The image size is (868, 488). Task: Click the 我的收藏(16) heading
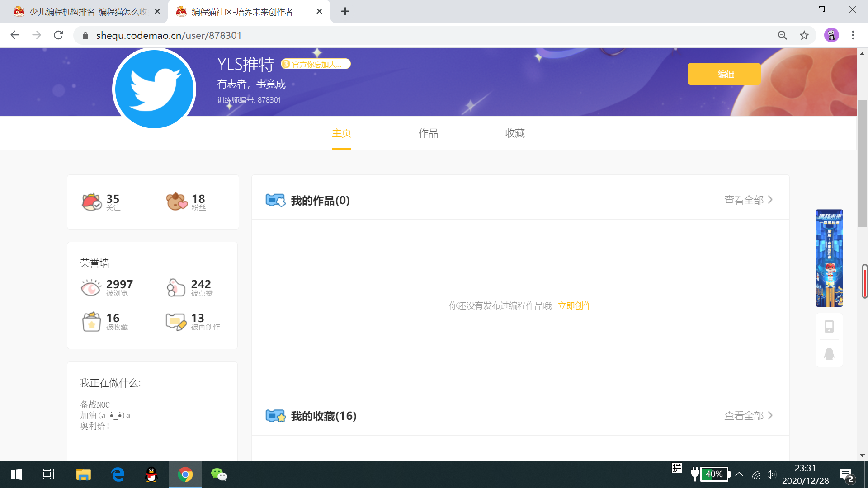tap(324, 416)
